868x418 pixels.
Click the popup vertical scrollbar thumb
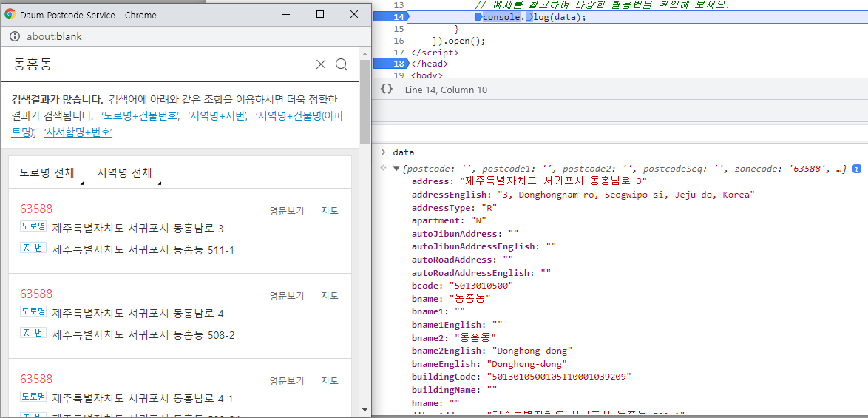tap(365, 102)
